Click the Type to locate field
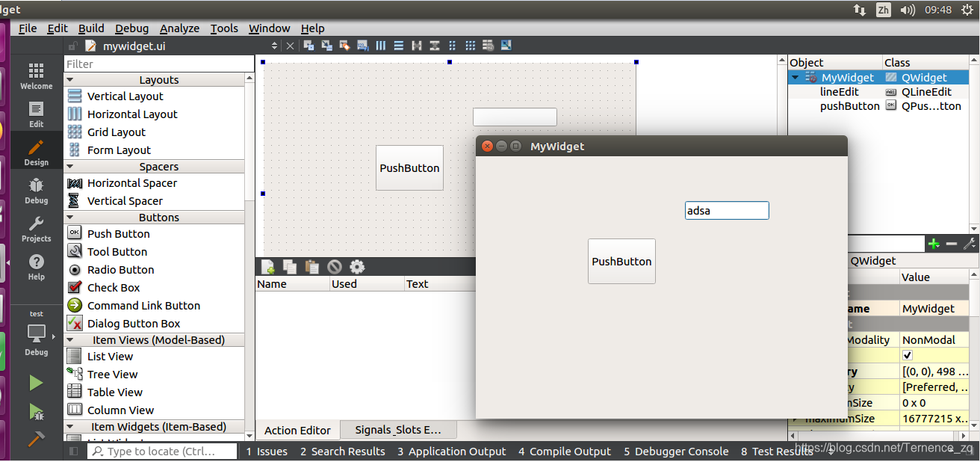 click(x=163, y=452)
